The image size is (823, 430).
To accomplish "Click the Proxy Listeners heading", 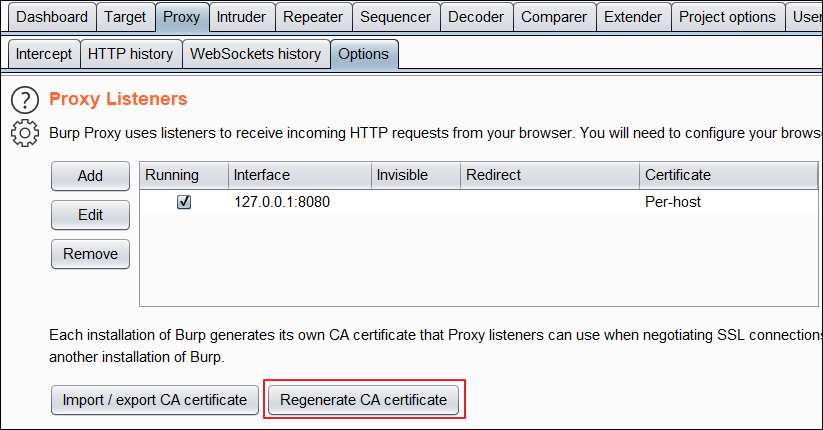I will (x=118, y=99).
